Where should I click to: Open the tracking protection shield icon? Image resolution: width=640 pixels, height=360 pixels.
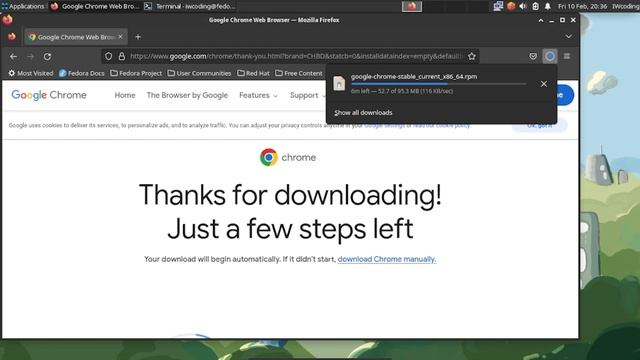point(108,56)
